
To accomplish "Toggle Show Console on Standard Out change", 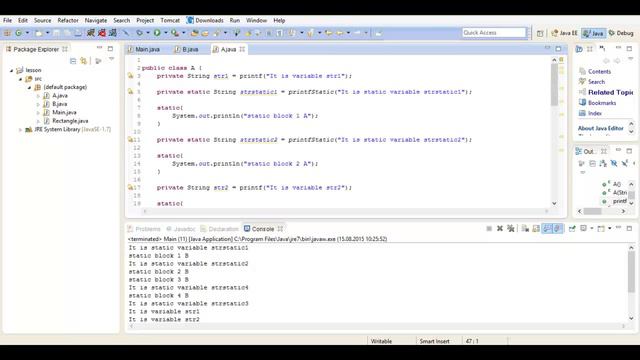I will 547,229.
